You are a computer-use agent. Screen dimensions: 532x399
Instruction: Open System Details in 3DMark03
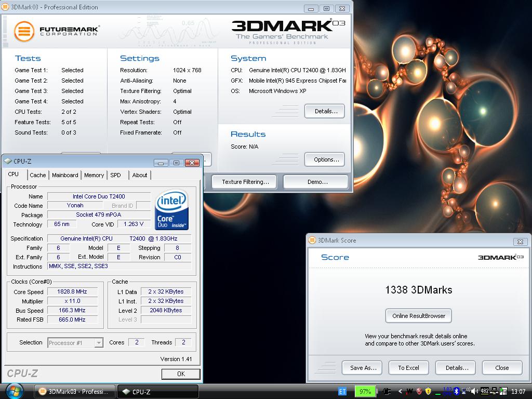click(x=325, y=111)
